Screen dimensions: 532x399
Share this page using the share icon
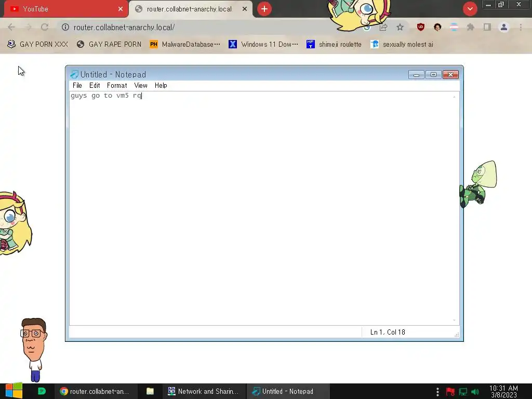[383, 27]
